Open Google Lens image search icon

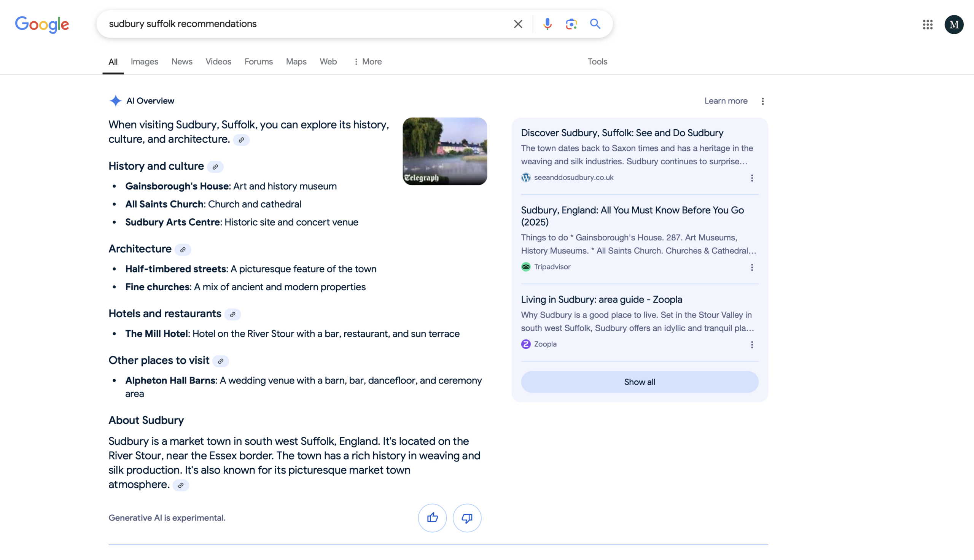click(571, 24)
